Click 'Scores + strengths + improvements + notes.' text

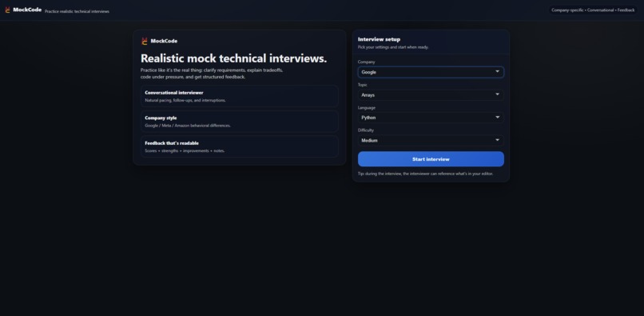(x=185, y=151)
